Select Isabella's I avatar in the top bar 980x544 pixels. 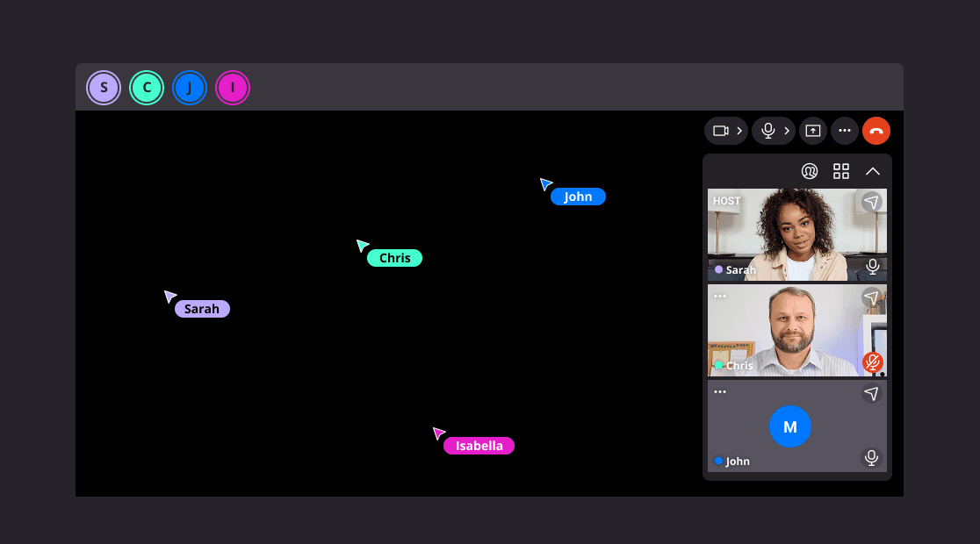pyautogui.click(x=233, y=88)
